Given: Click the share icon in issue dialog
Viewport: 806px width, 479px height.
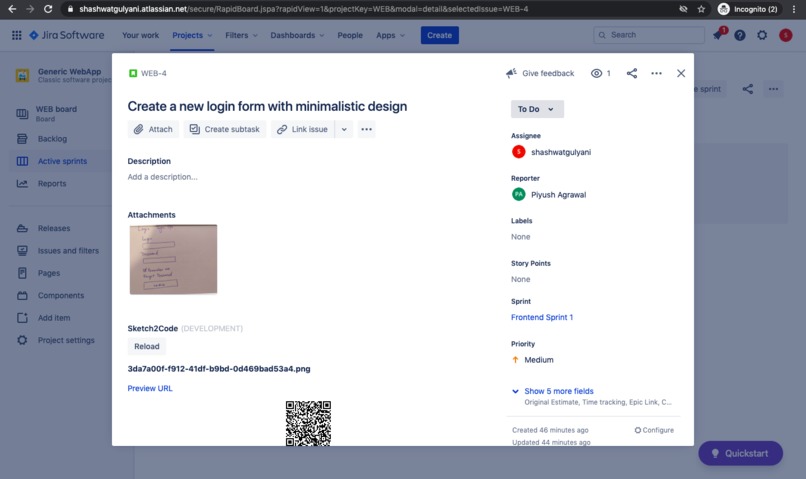Looking at the screenshot, I should 632,73.
